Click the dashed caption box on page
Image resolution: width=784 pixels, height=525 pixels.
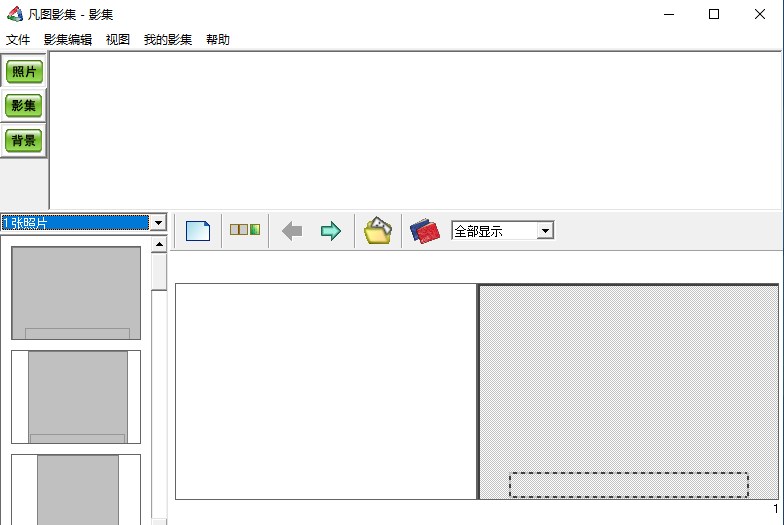click(x=628, y=485)
